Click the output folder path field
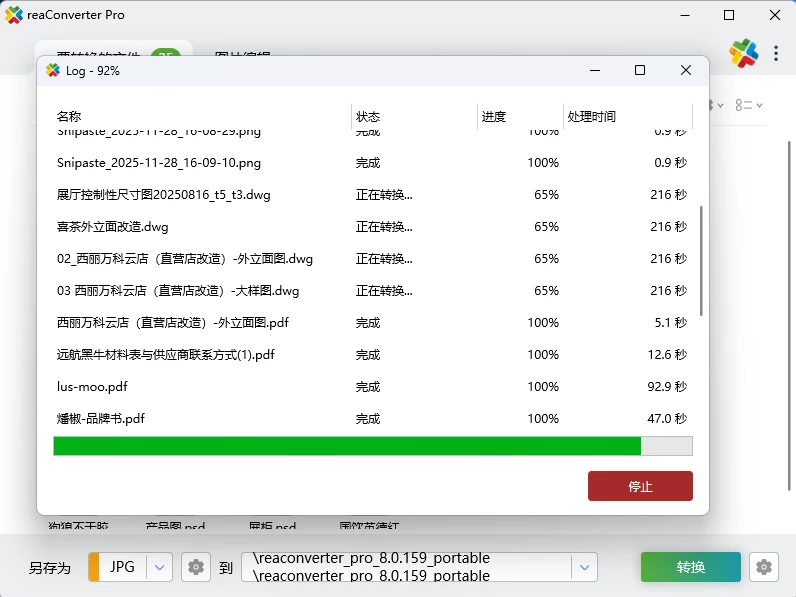This screenshot has width=796, height=597. click(406, 567)
